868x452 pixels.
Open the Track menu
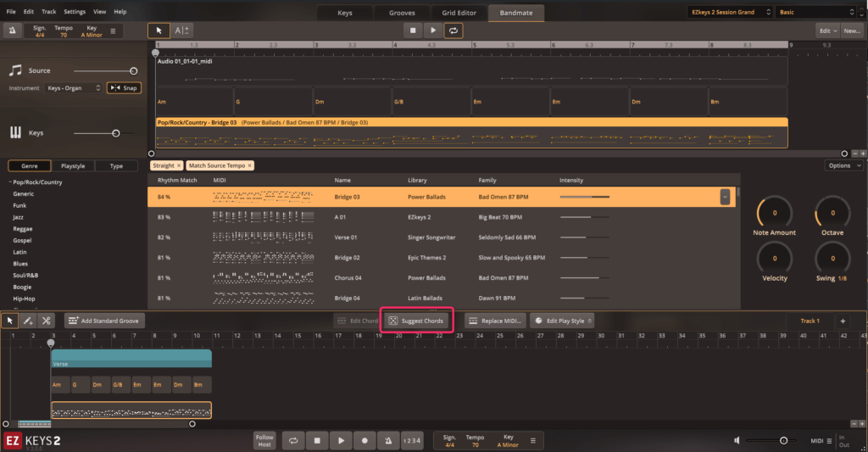(48, 11)
